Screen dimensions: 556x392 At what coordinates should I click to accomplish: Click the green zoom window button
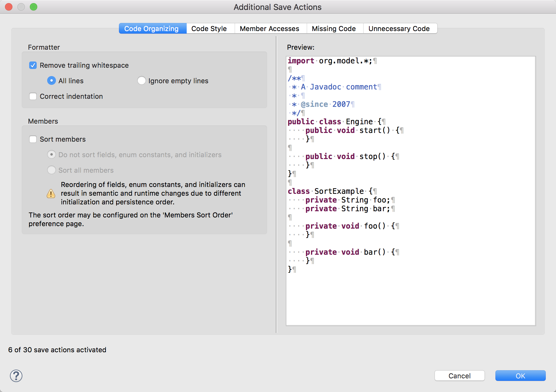click(34, 7)
